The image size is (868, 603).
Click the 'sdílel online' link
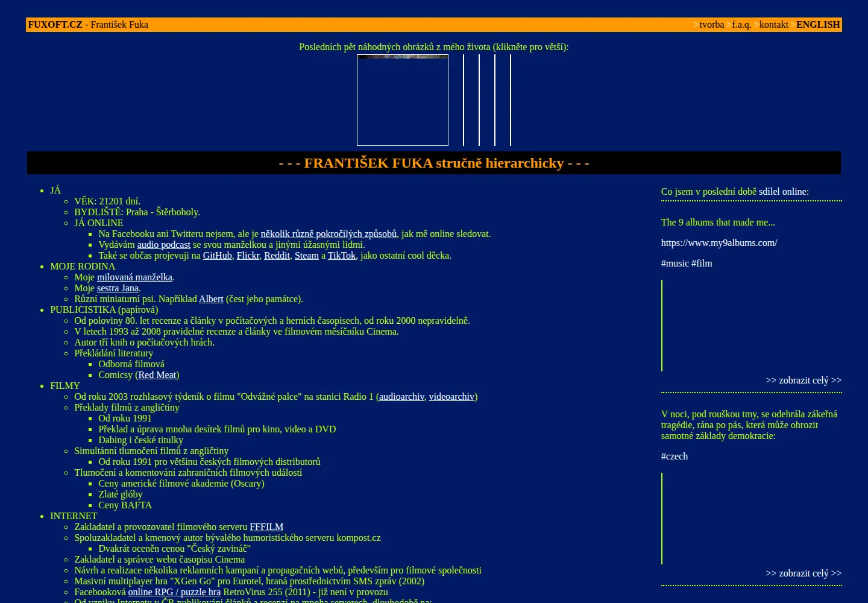782,192
